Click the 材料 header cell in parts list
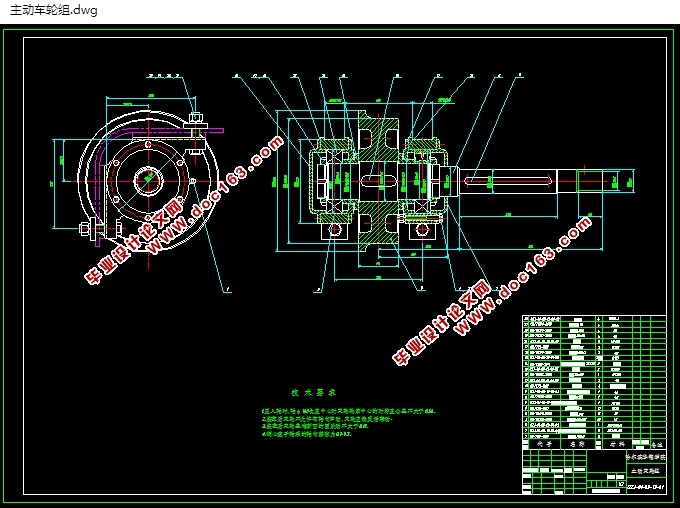The image size is (680, 508). coord(618,444)
